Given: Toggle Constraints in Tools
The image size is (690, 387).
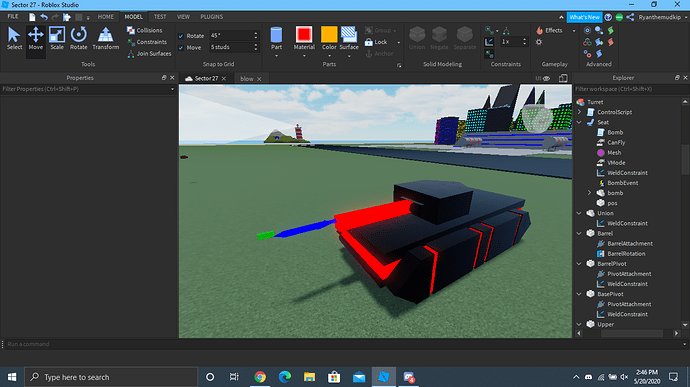Looking at the screenshot, I should pos(147,42).
